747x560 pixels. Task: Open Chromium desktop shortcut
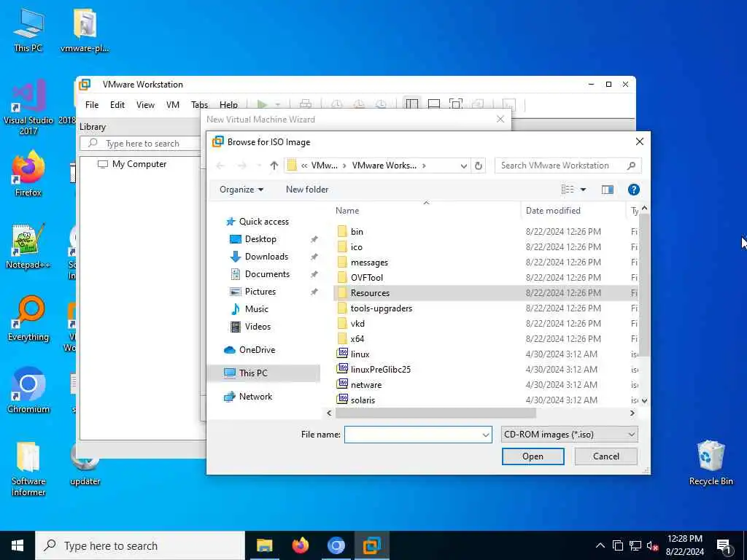(28, 391)
